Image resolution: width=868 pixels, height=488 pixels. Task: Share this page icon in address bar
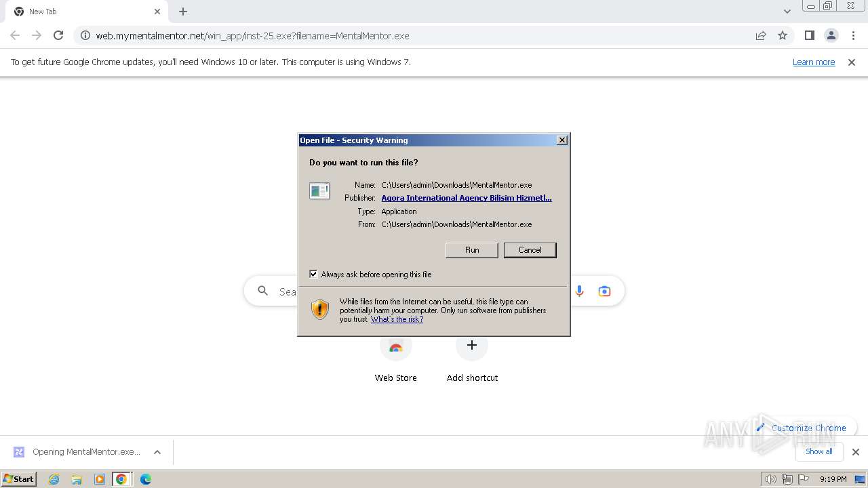[761, 35]
